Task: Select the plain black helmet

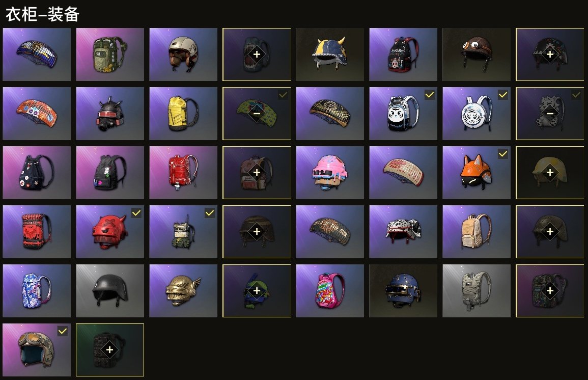Action: pos(110,291)
